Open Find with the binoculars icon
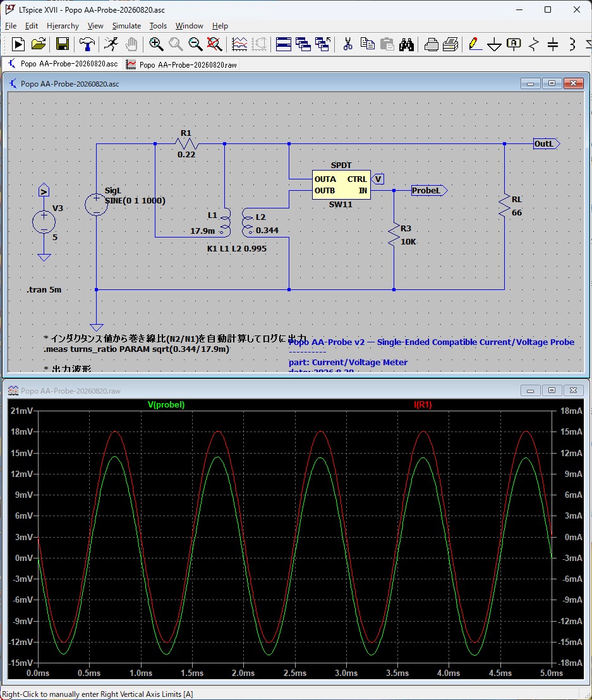Image resolution: width=592 pixels, height=700 pixels. [406, 44]
